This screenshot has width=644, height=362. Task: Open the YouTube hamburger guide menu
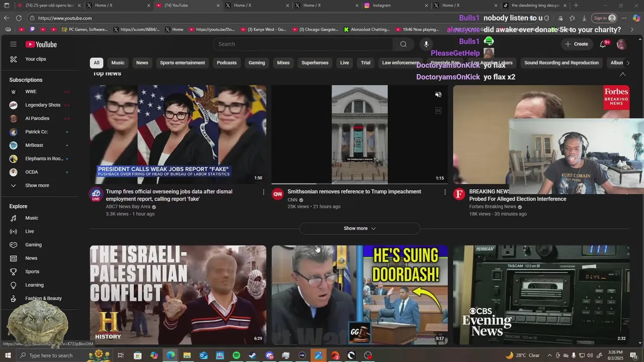14,44
